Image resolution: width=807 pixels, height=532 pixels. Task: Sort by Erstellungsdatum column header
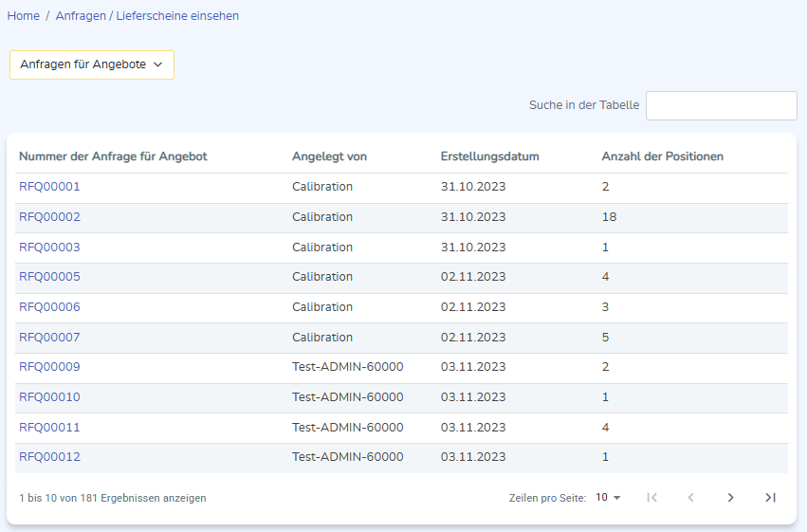tap(489, 156)
